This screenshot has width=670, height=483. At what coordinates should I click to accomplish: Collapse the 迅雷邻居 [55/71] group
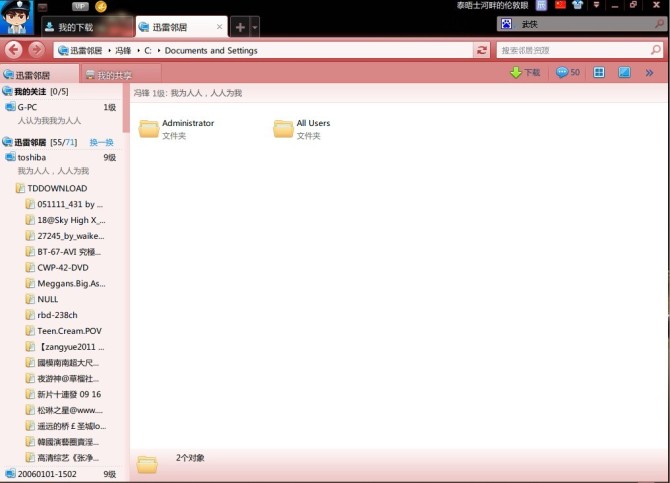point(40,142)
